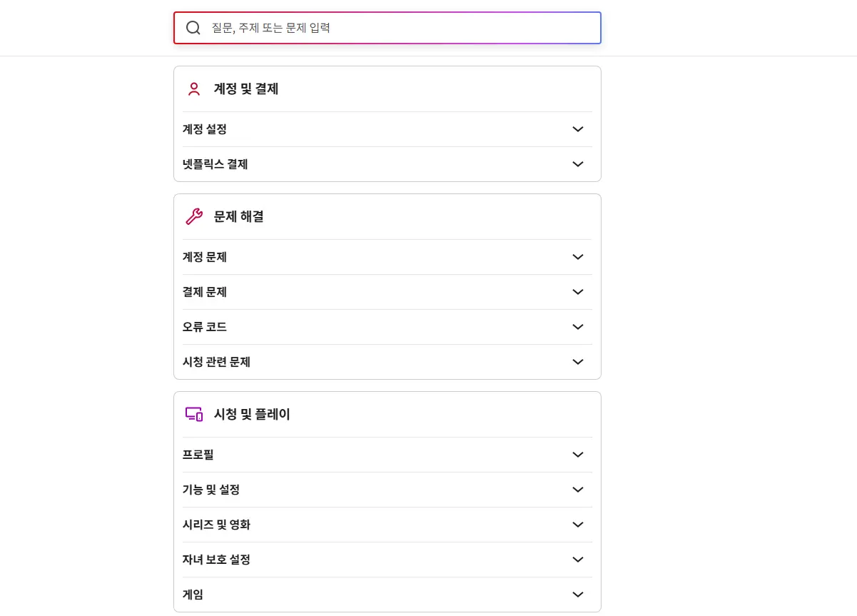Screen dimensions: 857x616
Task: Expand the 계정 설정 section
Action: [x=387, y=129]
